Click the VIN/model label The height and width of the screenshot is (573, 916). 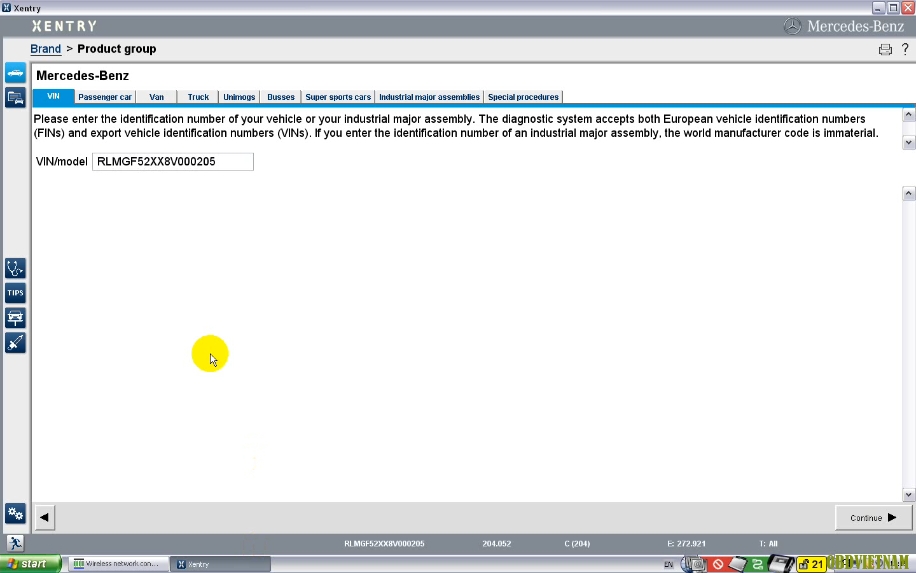[61, 162]
